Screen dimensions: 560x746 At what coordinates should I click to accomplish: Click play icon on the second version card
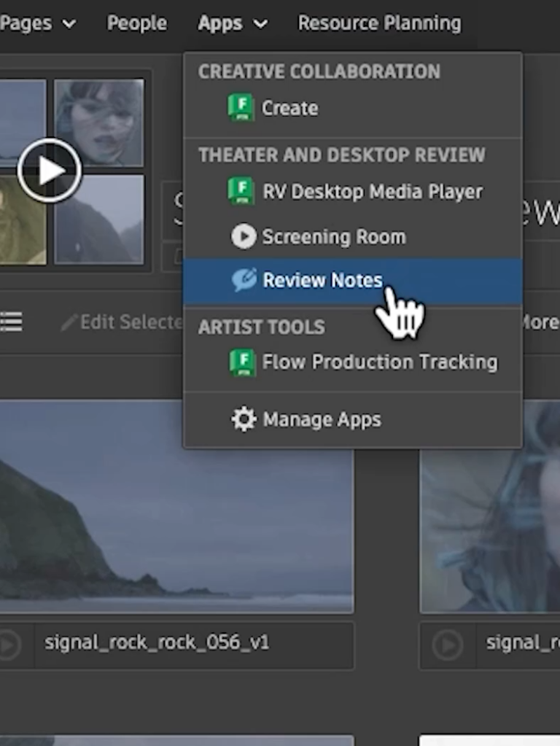tap(447, 645)
